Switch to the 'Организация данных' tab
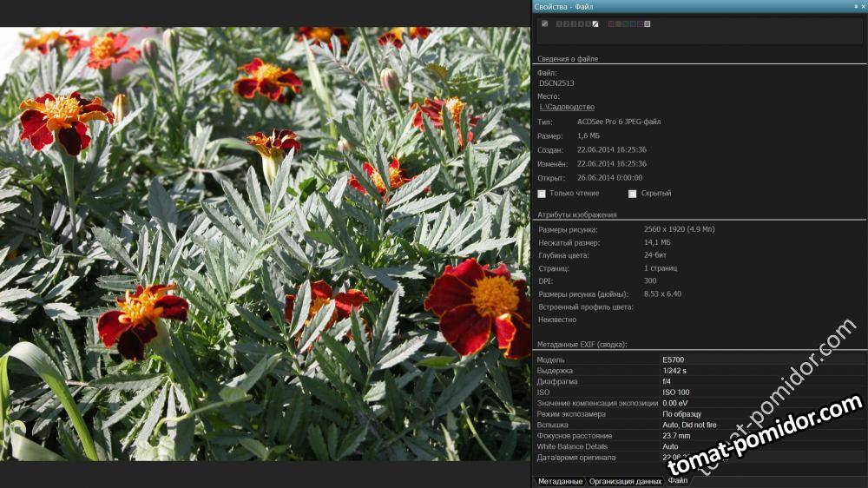Viewport: 868px width, 488px height. click(x=625, y=481)
